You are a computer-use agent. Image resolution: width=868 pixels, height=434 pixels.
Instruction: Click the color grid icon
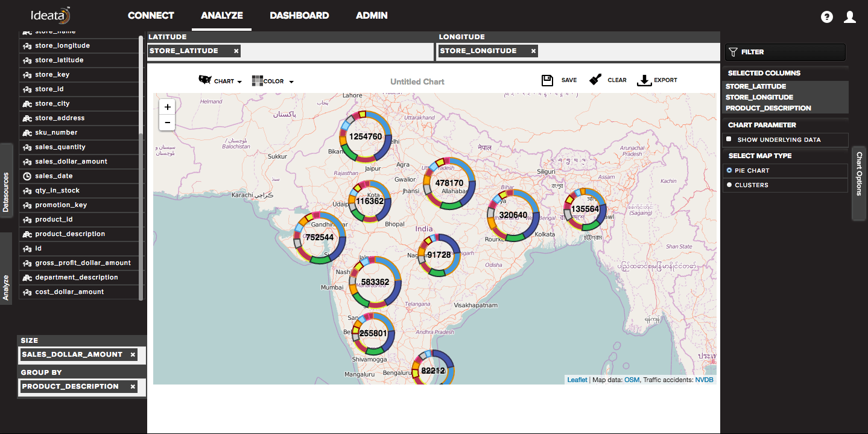coord(258,81)
